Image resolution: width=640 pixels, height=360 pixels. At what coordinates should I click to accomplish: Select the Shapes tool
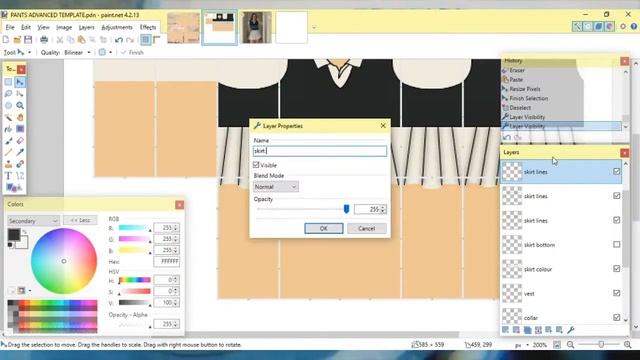click(x=11, y=188)
